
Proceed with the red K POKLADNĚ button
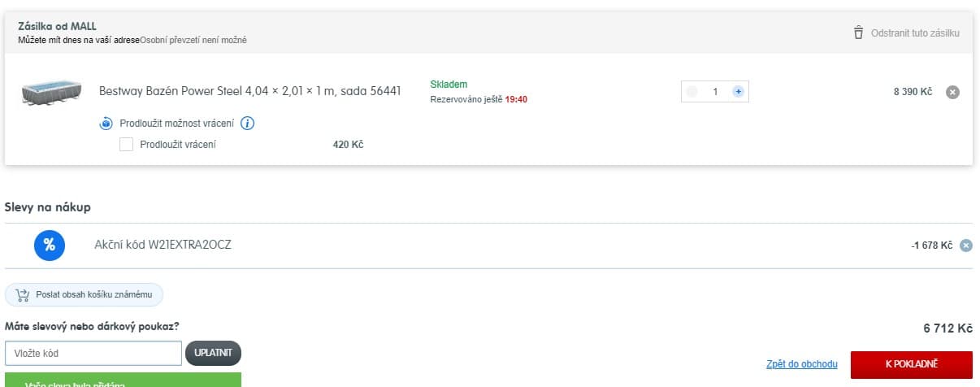pos(912,364)
